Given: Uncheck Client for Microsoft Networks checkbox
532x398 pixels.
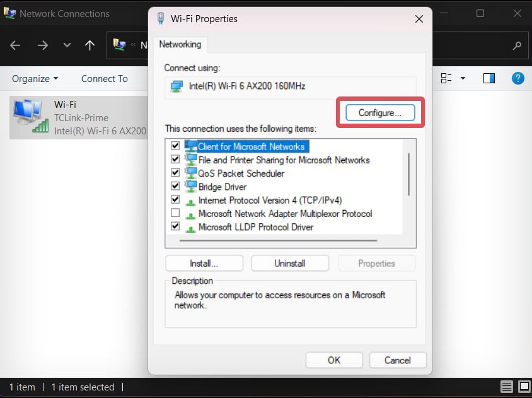Looking at the screenshot, I should (175, 146).
